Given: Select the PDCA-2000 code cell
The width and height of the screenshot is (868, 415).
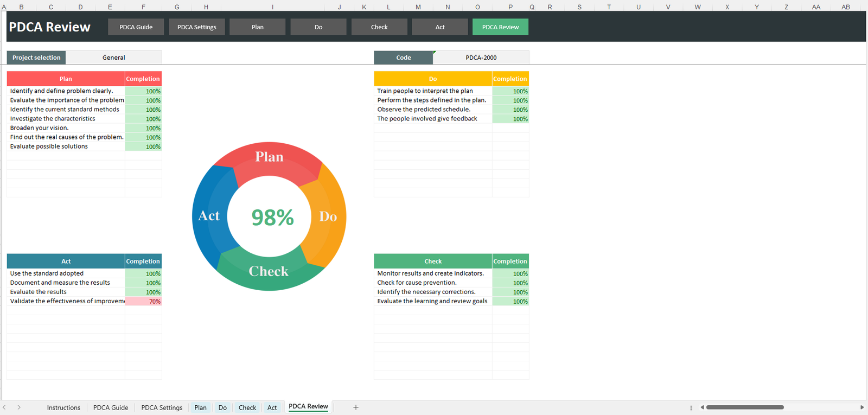Looking at the screenshot, I should [481, 58].
